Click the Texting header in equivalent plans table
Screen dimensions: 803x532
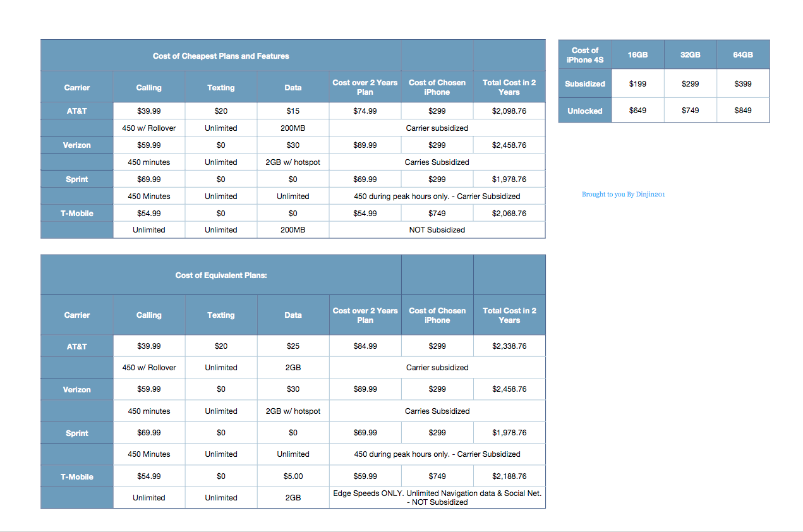click(x=221, y=315)
